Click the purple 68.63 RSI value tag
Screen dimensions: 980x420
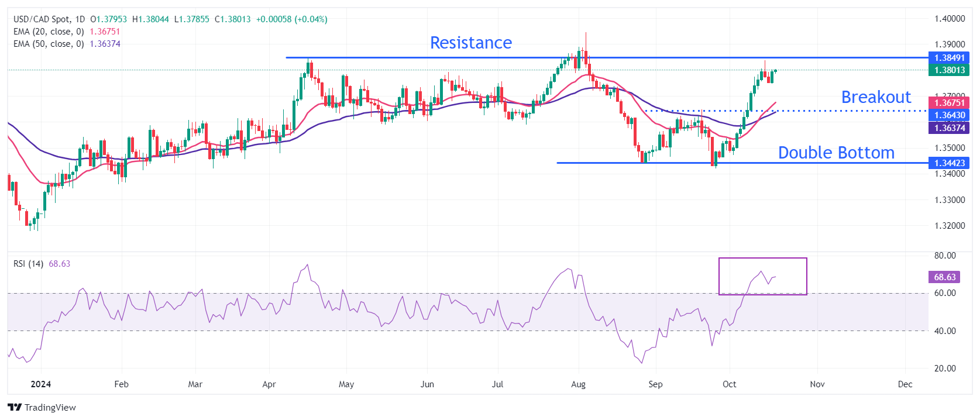[x=944, y=277]
